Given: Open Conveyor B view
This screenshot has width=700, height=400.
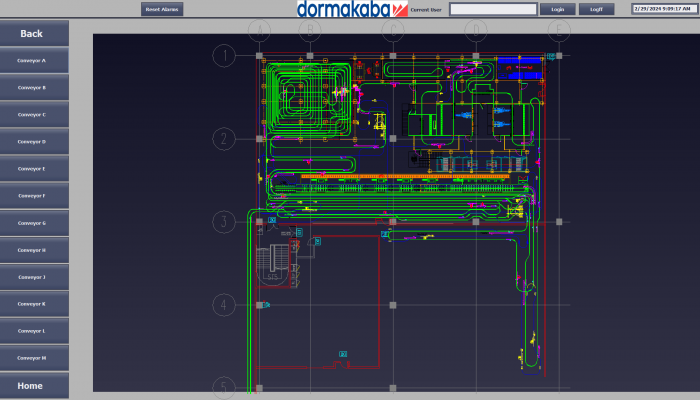Looking at the screenshot, I should [x=34, y=88].
